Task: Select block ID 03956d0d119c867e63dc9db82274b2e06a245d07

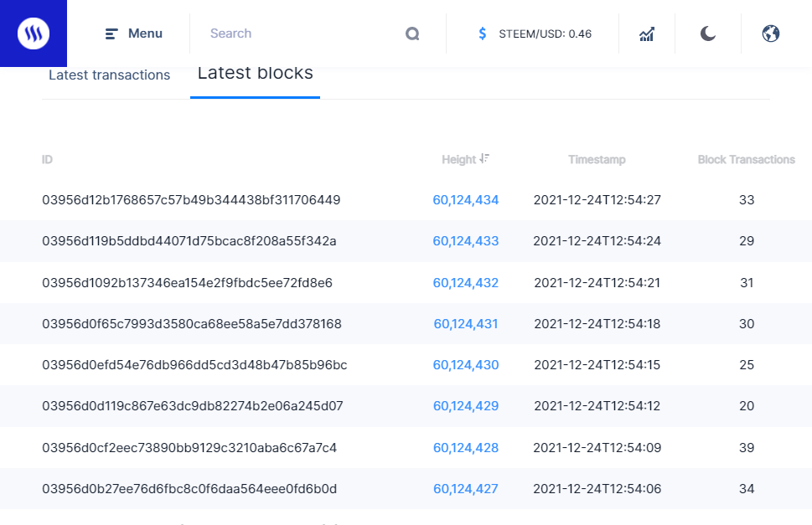Action: 193,406
